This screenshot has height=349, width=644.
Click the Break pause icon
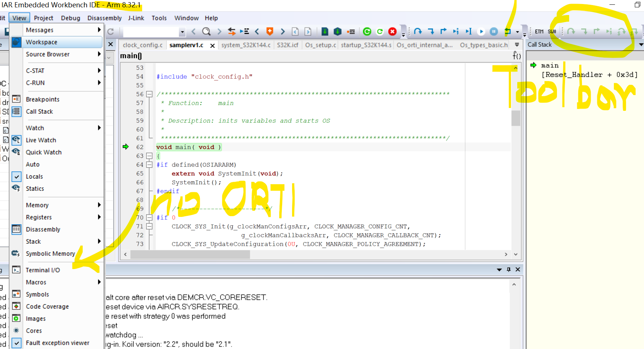click(x=494, y=32)
